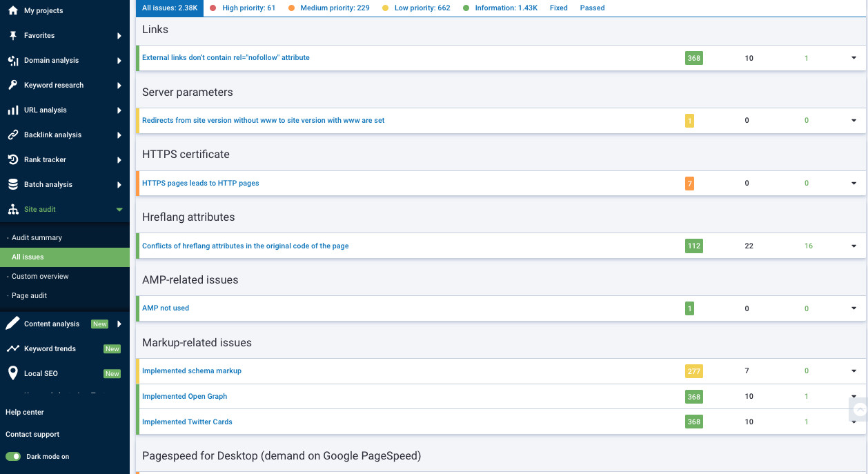Click the Favorites pin icon
Screen dimensions: 868x474
pyautogui.click(x=12, y=36)
